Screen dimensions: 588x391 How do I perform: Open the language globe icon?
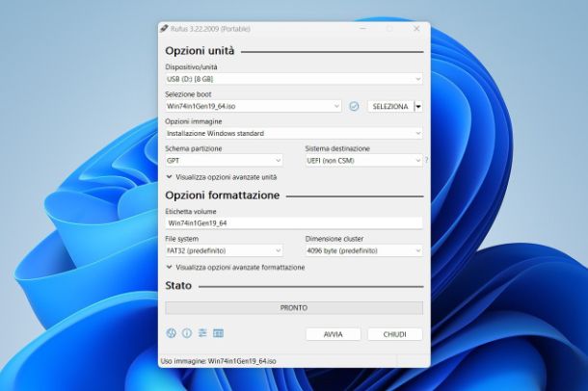coord(171,333)
